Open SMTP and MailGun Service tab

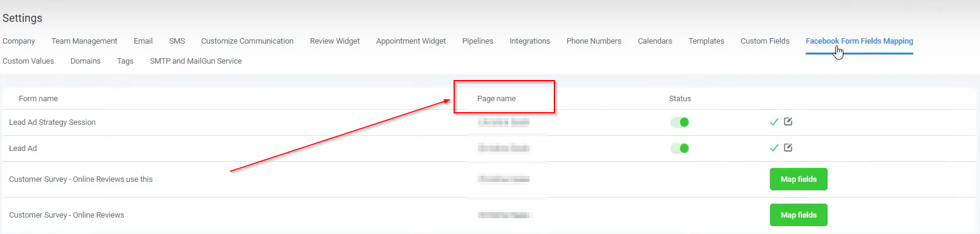[x=196, y=61]
